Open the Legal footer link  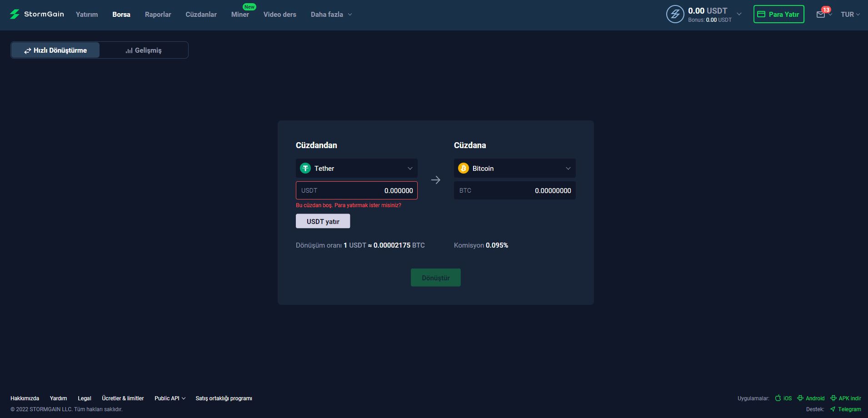(85, 398)
